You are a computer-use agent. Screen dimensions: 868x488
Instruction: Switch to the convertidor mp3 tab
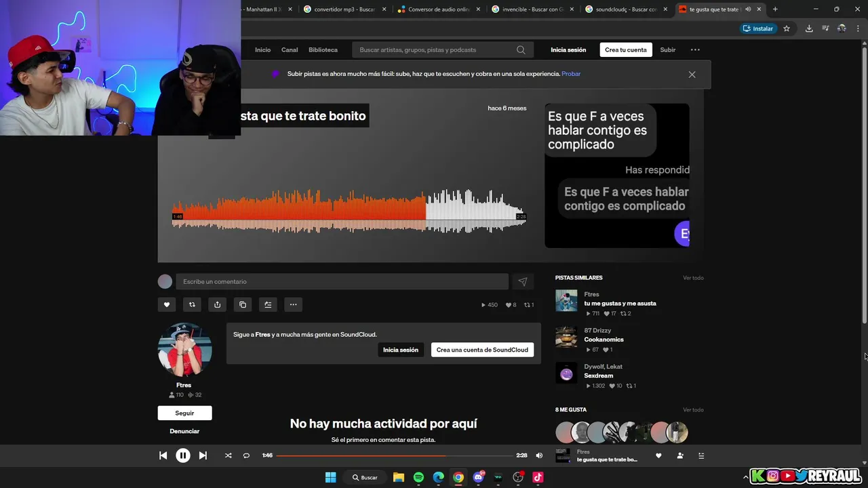pyautogui.click(x=344, y=9)
